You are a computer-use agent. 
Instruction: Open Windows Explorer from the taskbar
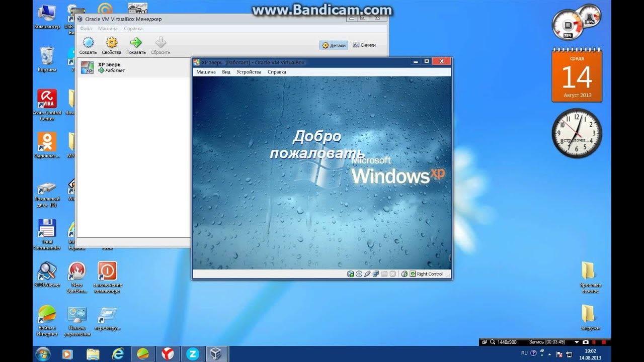point(93,354)
